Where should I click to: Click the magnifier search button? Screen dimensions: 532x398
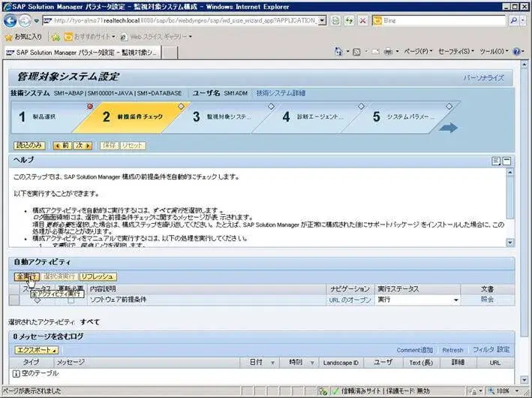514,21
